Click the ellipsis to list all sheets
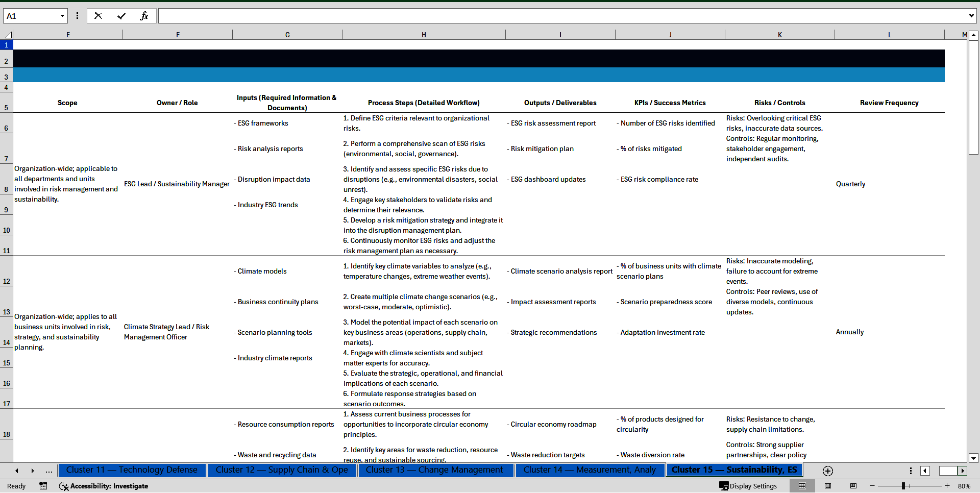 [48, 471]
